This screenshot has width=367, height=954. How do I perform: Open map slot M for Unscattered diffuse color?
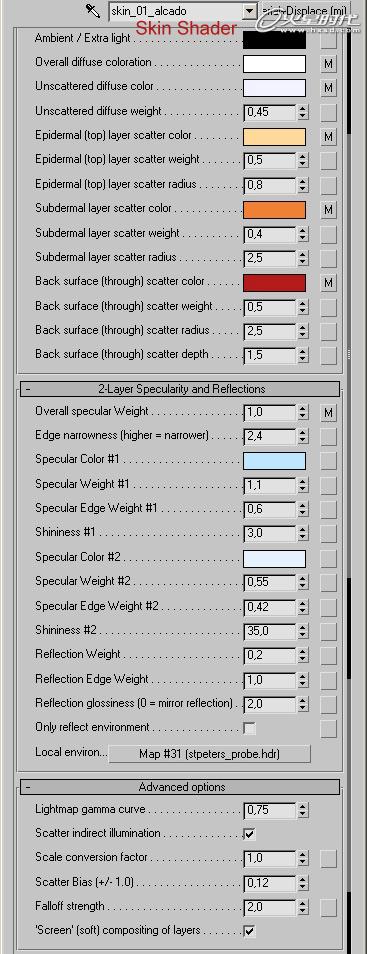tap(329, 88)
